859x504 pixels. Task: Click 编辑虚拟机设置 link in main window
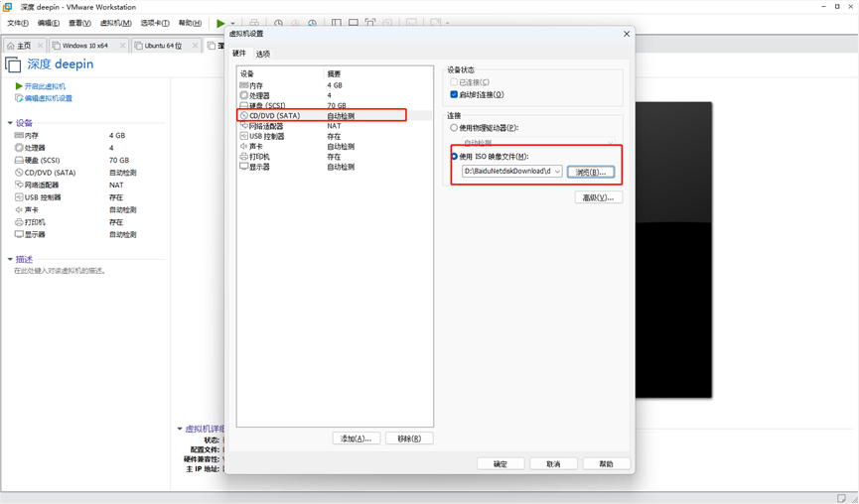coord(49,98)
